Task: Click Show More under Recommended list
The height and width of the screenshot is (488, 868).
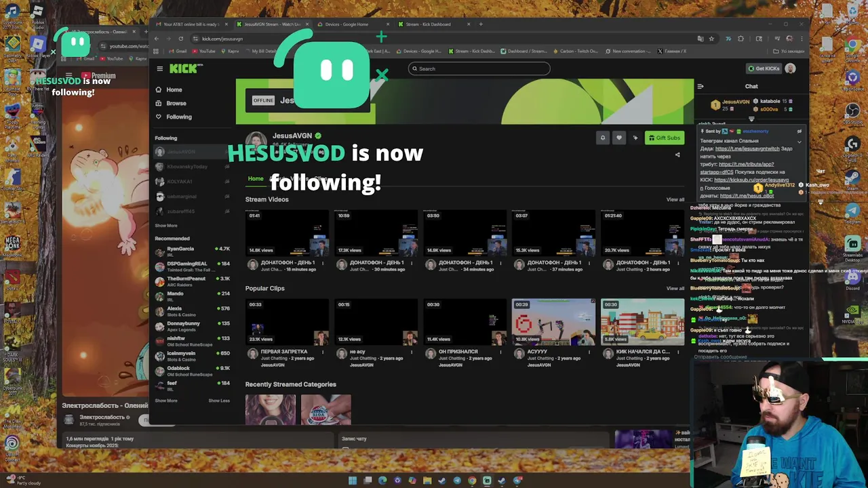Action: [x=166, y=401]
